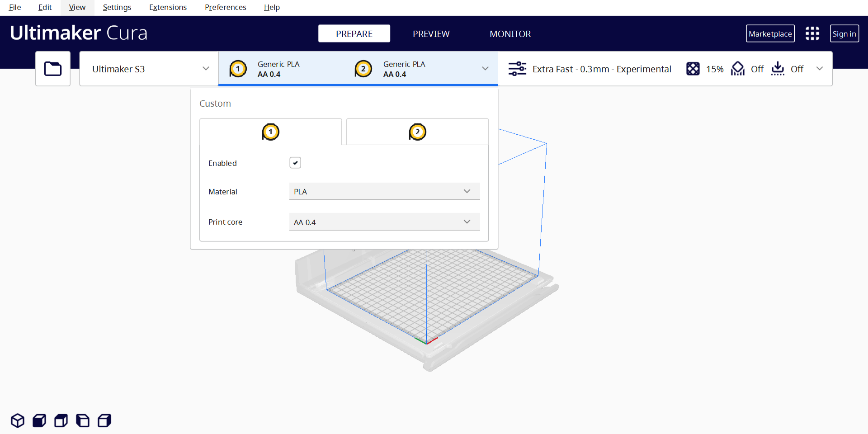The width and height of the screenshot is (868, 434).
Task: Click the print settings sliders icon
Action: click(517, 69)
